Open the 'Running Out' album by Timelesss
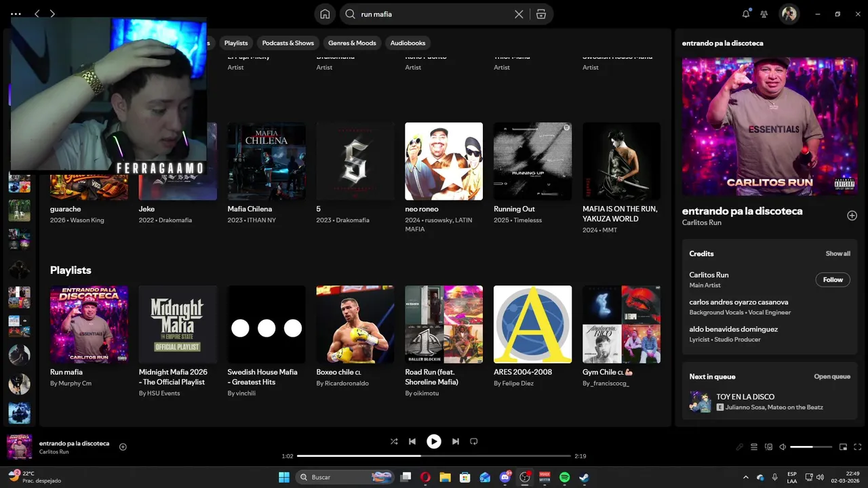 tap(533, 161)
